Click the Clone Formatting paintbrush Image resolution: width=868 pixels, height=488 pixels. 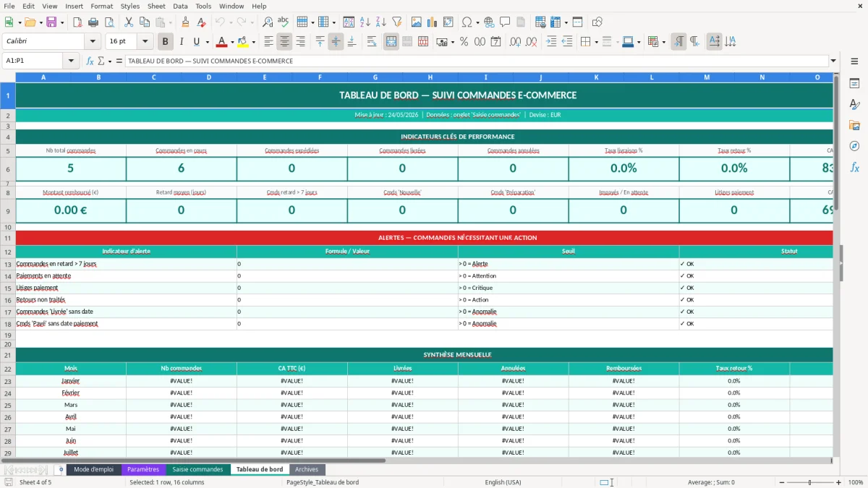(186, 22)
